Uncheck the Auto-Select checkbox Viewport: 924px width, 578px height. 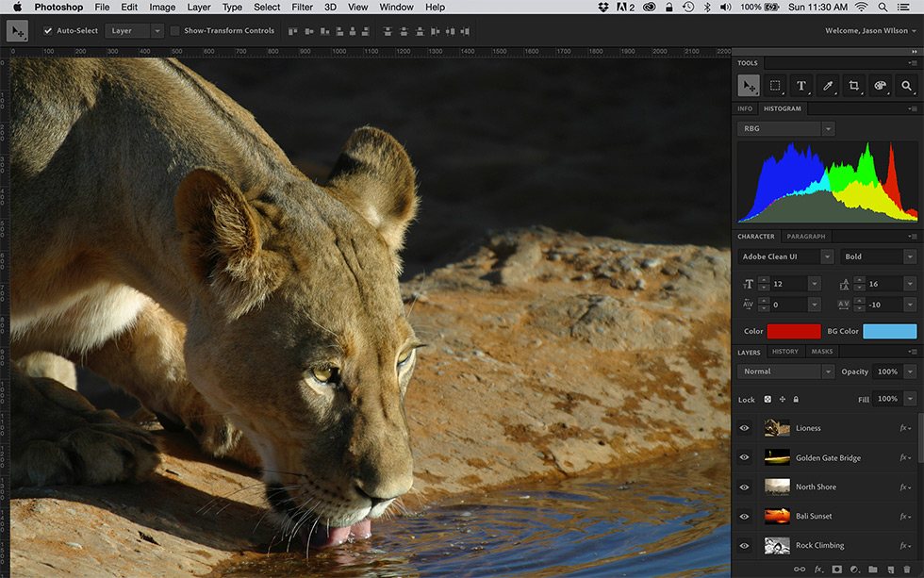tap(48, 31)
